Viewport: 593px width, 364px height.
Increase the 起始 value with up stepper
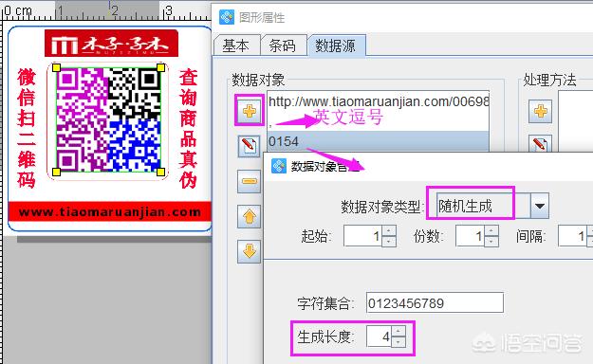pyautogui.click(x=389, y=230)
